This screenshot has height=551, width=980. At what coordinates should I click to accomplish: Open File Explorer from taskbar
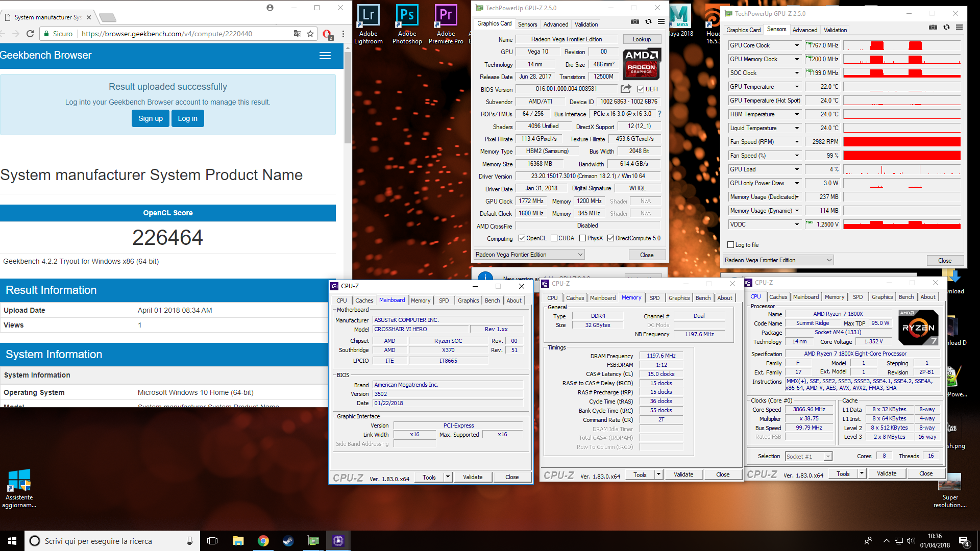238,541
